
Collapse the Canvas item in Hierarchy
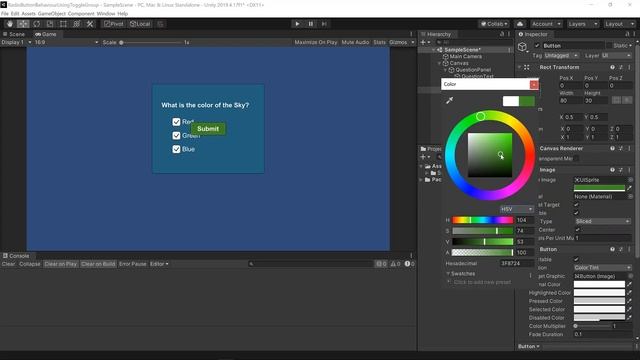pyautogui.click(x=440, y=64)
